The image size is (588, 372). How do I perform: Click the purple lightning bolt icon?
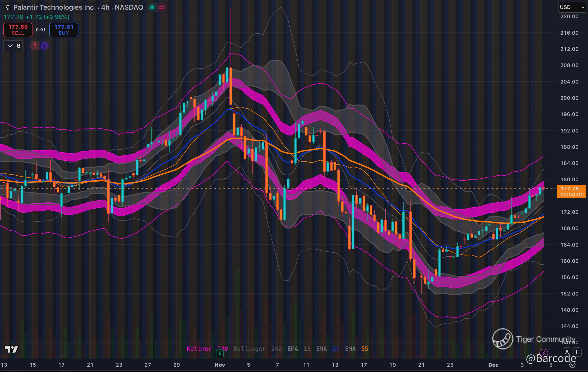click(544, 353)
